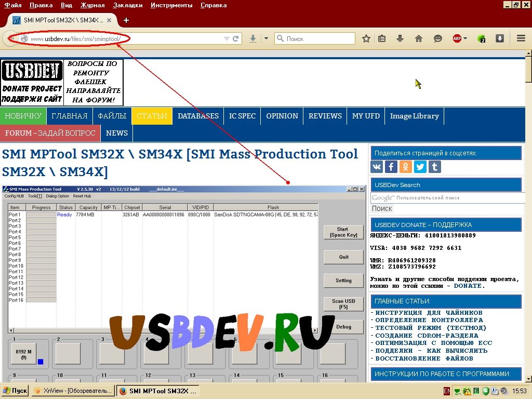Share page on Odnoklassniki icon
Image resolution: width=532 pixels, height=399 pixels.
406,167
